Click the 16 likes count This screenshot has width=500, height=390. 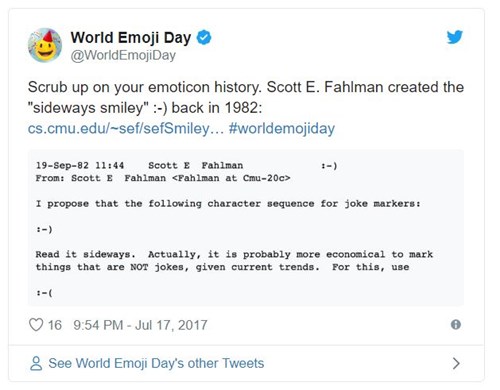coord(55,325)
